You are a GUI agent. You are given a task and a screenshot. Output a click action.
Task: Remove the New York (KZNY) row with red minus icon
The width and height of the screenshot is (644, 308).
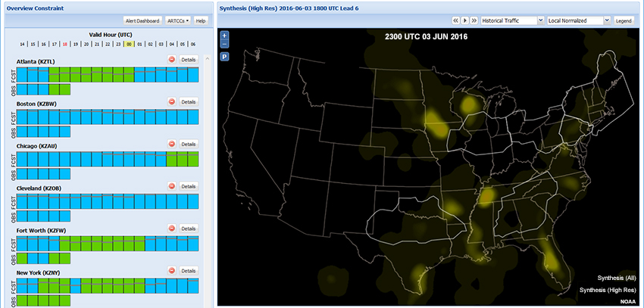[172, 271]
